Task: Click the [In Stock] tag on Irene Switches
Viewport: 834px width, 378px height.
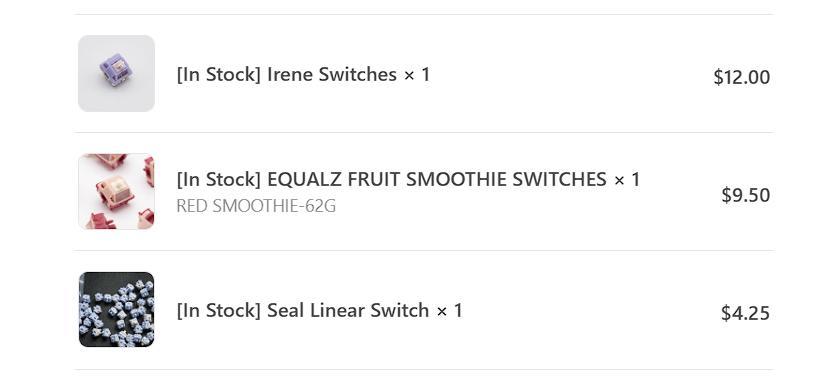Action: click(x=219, y=74)
